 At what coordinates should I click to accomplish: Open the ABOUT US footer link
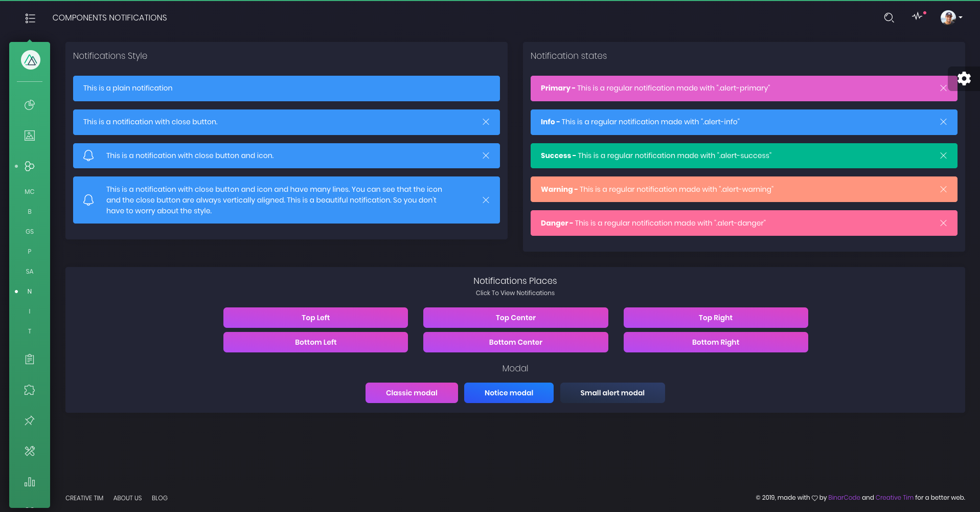tap(127, 498)
